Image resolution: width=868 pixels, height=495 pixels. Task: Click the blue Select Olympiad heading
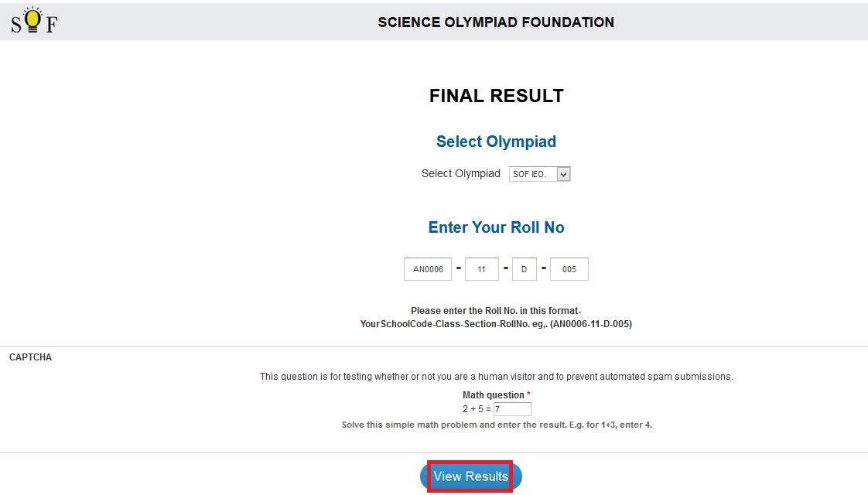[x=496, y=142]
